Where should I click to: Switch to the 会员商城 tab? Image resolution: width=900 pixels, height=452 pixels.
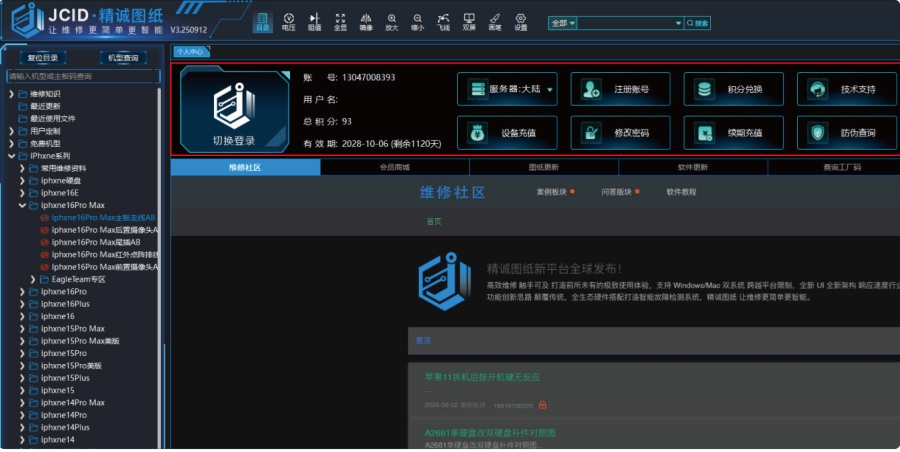coord(394,167)
